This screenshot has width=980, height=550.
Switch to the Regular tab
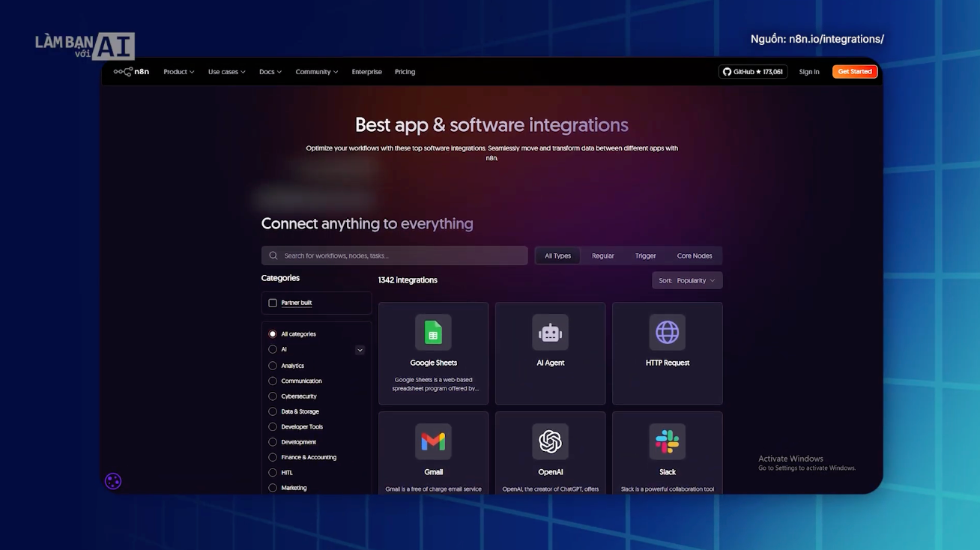(x=603, y=256)
